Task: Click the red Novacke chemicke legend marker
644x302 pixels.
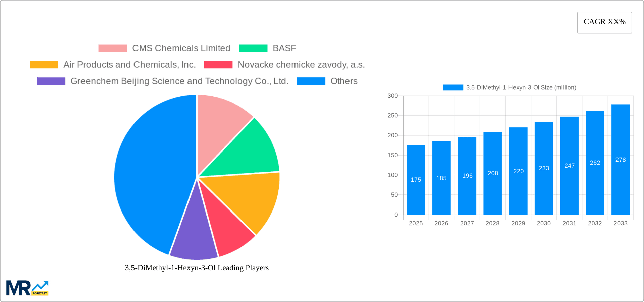Action: click(218, 64)
